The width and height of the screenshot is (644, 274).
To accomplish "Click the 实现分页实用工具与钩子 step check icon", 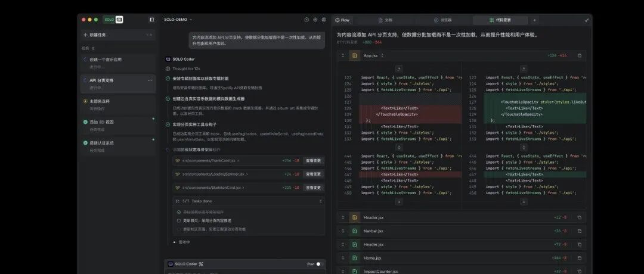I will click(x=168, y=124).
